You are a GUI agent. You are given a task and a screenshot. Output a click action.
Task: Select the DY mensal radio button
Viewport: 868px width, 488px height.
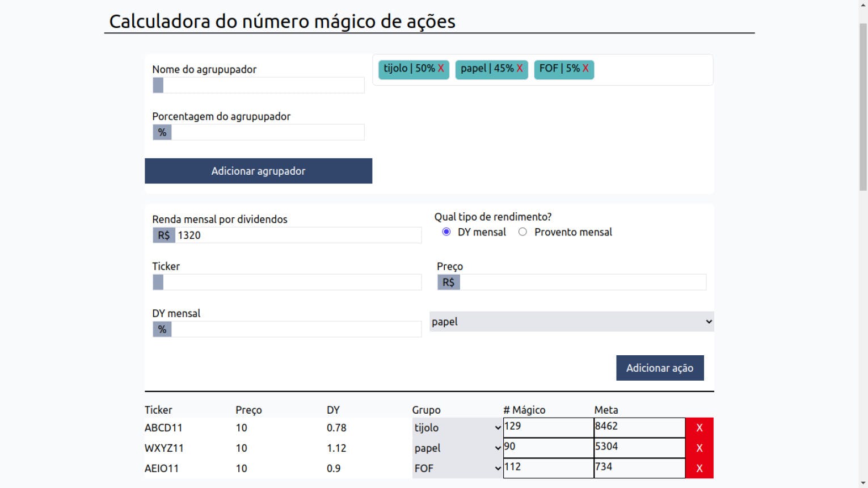pyautogui.click(x=446, y=232)
